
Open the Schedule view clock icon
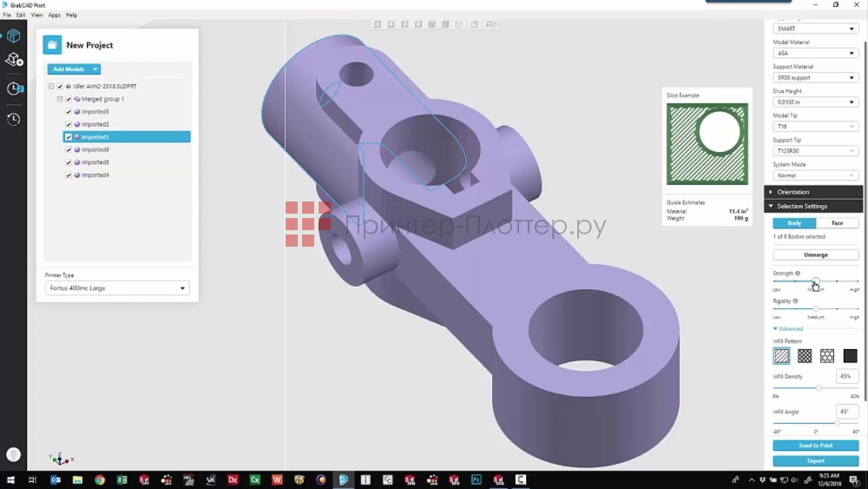tap(14, 89)
